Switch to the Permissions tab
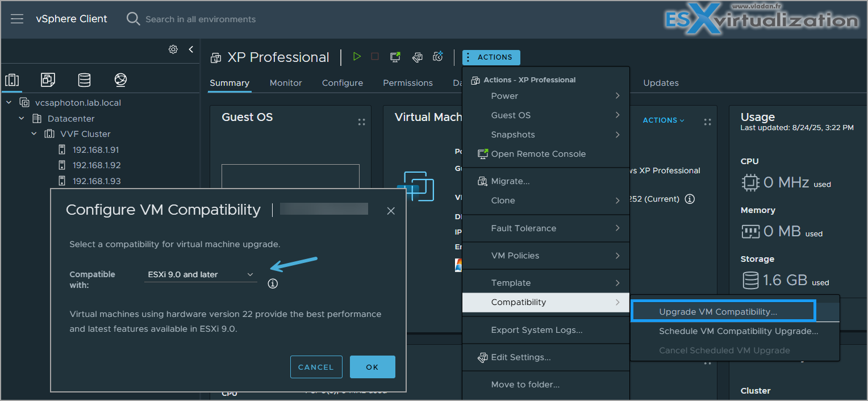The height and width of the screenshot is (401, 868). tap(408, 83)
